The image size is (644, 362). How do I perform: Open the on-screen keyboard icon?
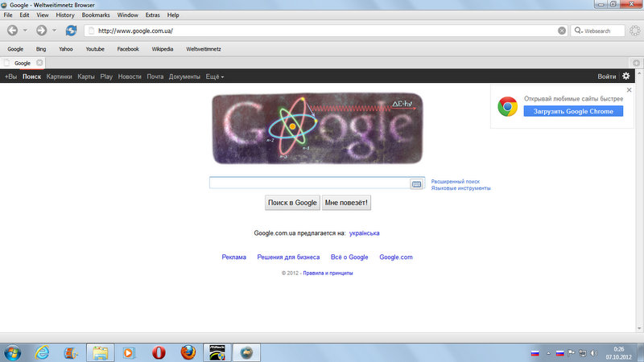416,184
